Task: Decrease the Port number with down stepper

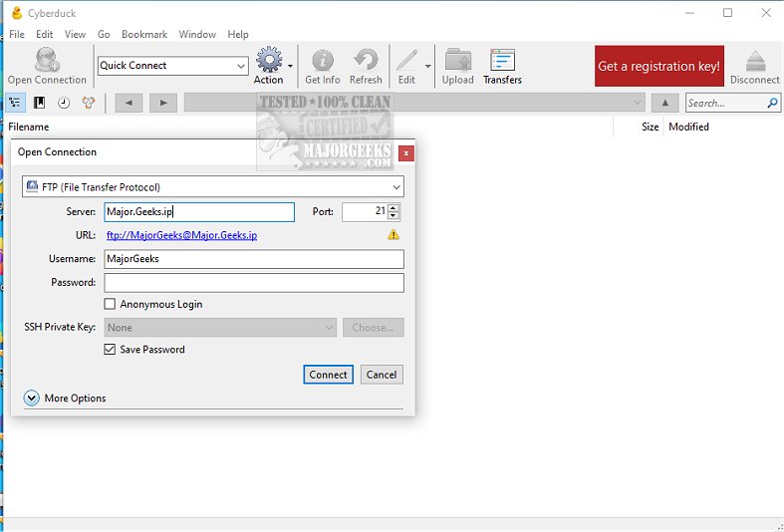Action: pos(393,215)
